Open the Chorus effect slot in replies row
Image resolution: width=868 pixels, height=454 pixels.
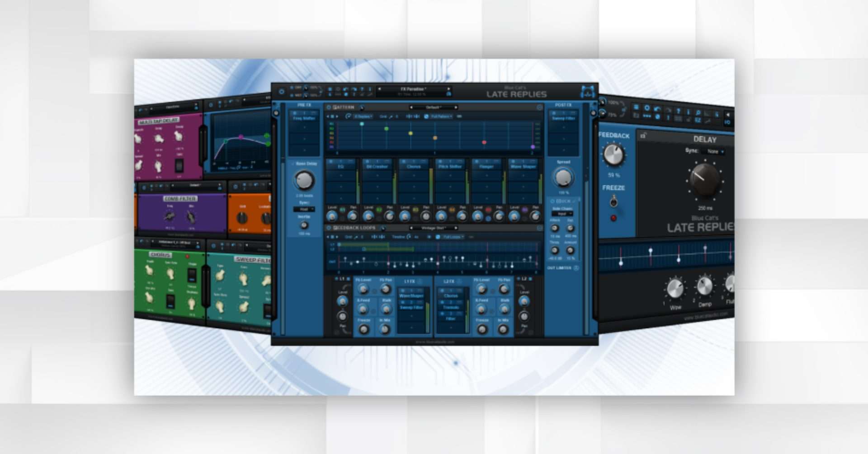[414, 167]
